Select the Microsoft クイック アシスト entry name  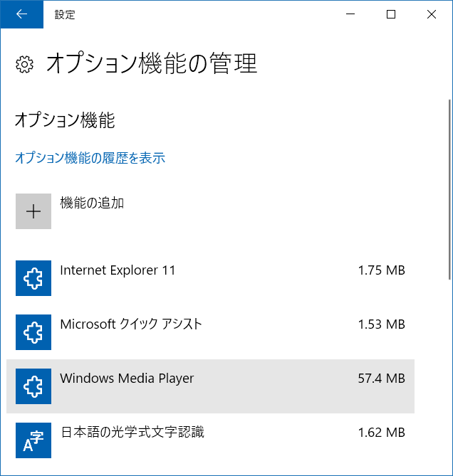pos(131,324)
